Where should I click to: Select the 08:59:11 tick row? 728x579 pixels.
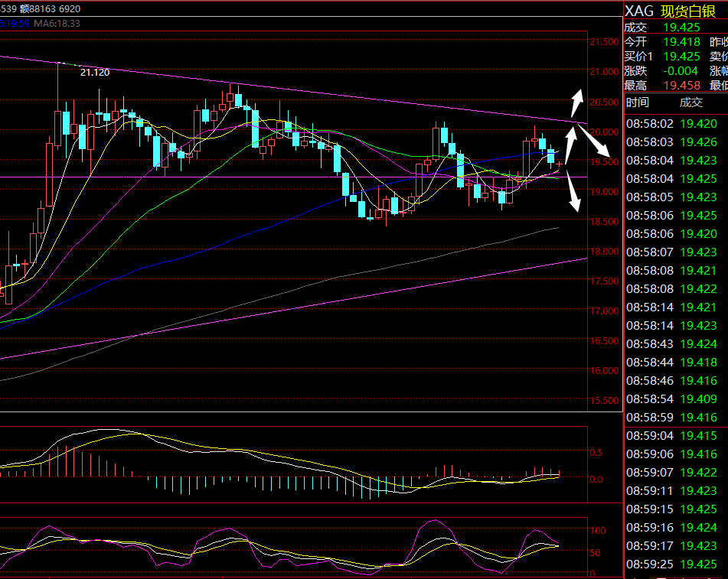(x=671, y=491)
